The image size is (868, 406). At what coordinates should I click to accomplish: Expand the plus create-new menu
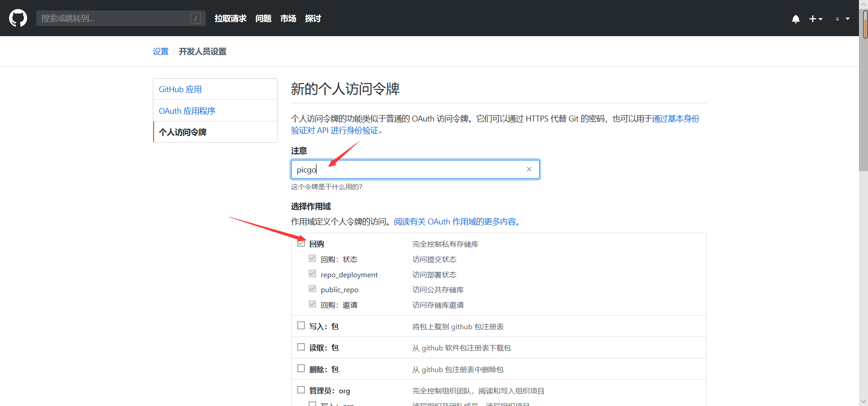[x=816, y=19]
